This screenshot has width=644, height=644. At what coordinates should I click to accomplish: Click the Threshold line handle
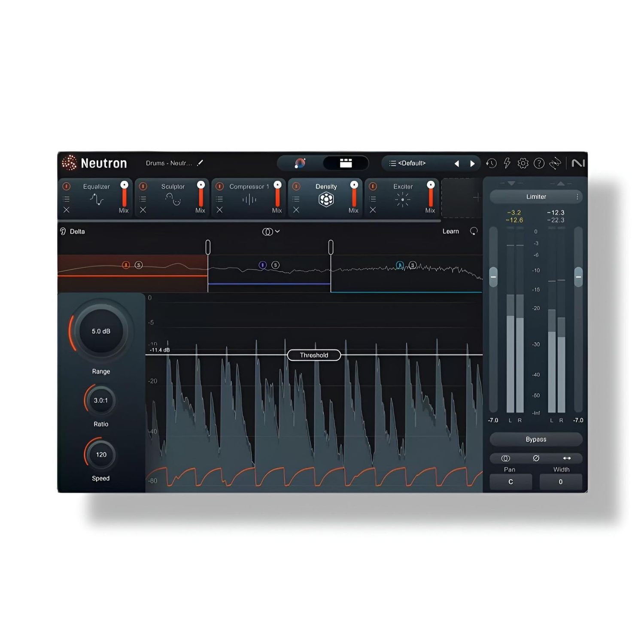click(314, 355)
